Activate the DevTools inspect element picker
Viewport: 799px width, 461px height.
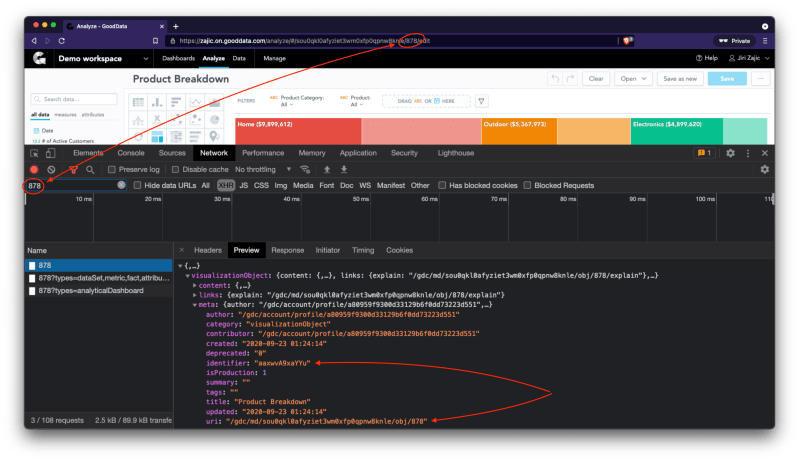coord(34,153)
